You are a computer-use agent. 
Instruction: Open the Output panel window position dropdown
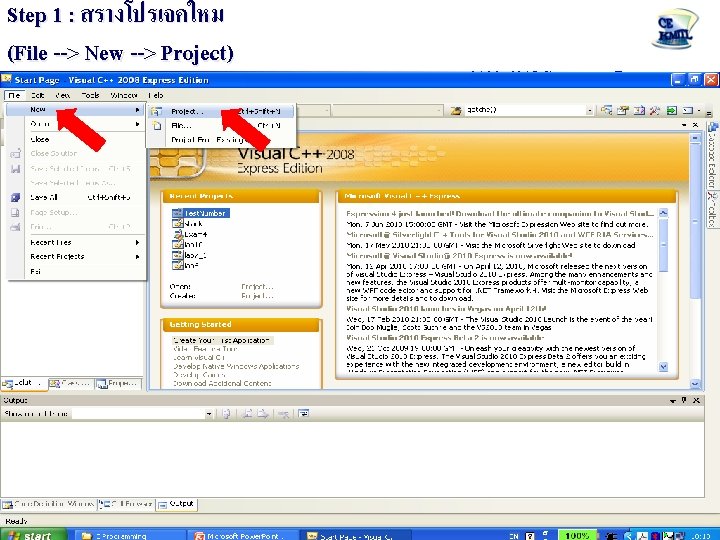[673, 401]
